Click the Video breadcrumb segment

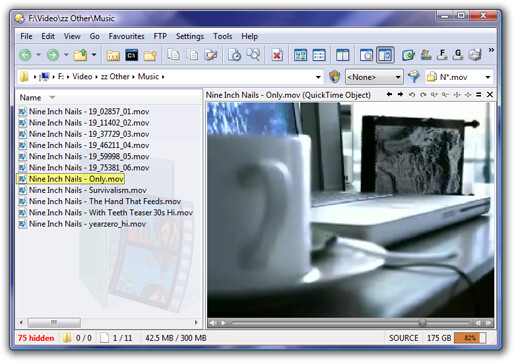tap(82, 77)
